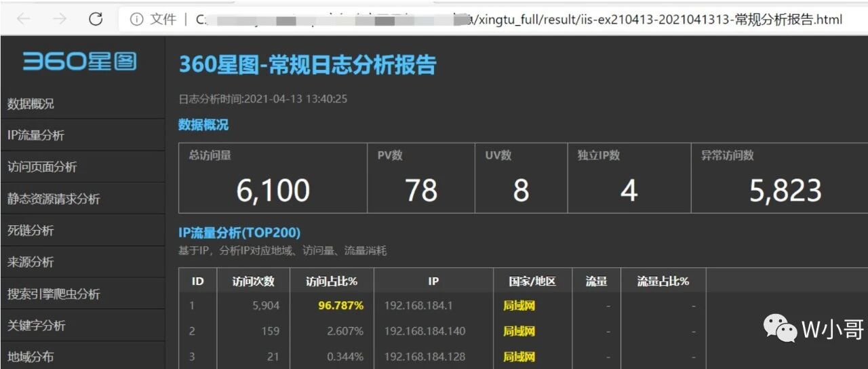Open 数据概况 in the sidebar

(83, 104)
